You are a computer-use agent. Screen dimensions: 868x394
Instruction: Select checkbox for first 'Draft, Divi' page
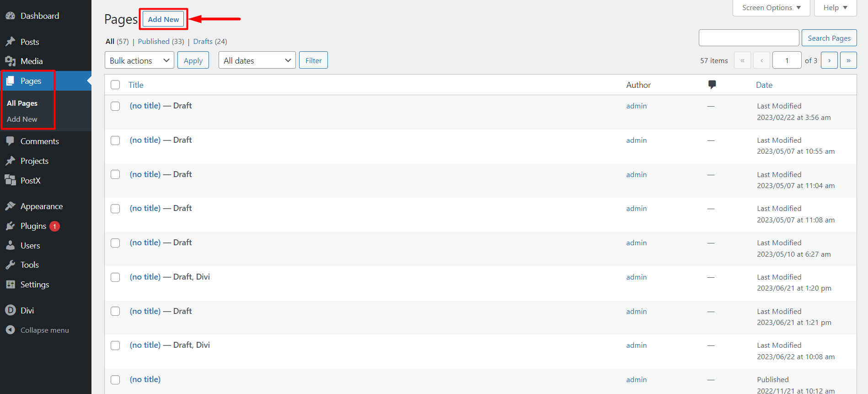point(115,277)
